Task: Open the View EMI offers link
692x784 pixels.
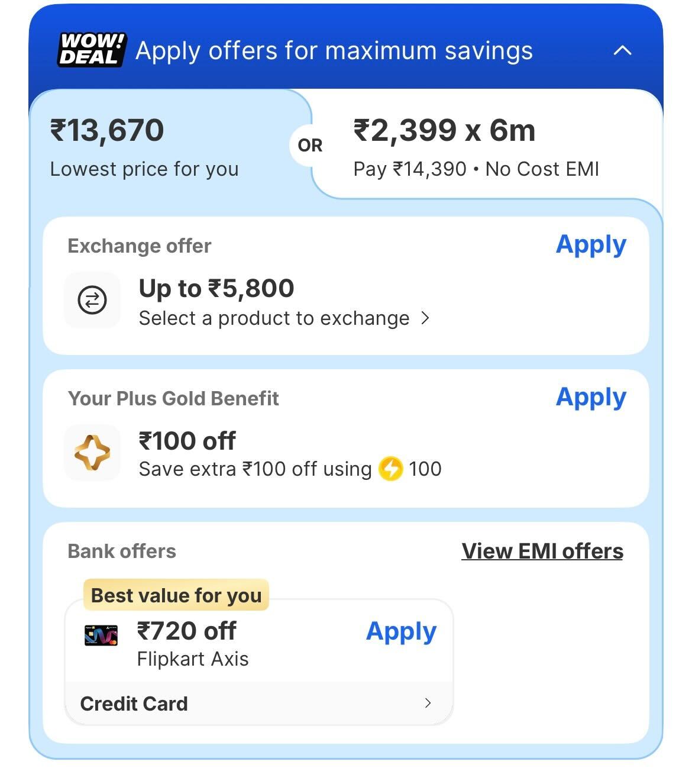Action: pos(542,551)
